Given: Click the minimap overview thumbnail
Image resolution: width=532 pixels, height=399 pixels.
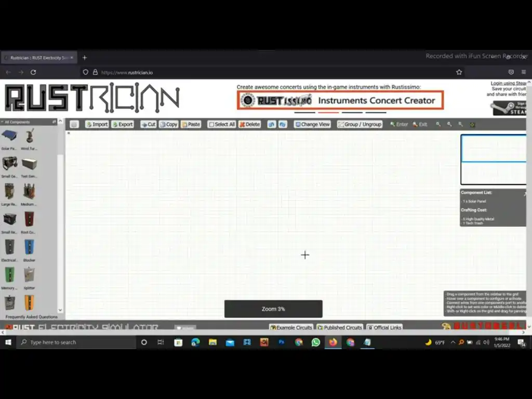Looking at the screenshot, I should 494,159.
